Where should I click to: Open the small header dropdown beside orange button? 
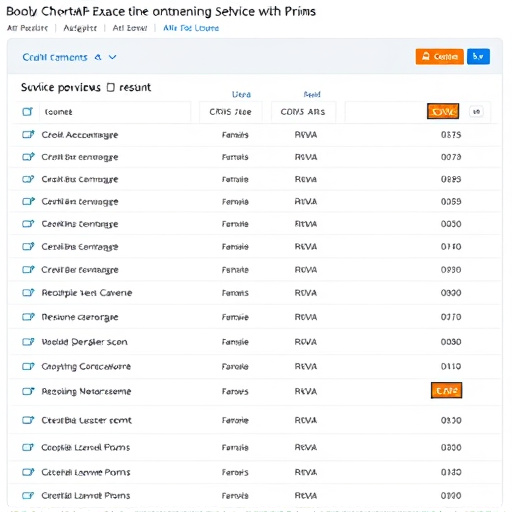point(476,112)
